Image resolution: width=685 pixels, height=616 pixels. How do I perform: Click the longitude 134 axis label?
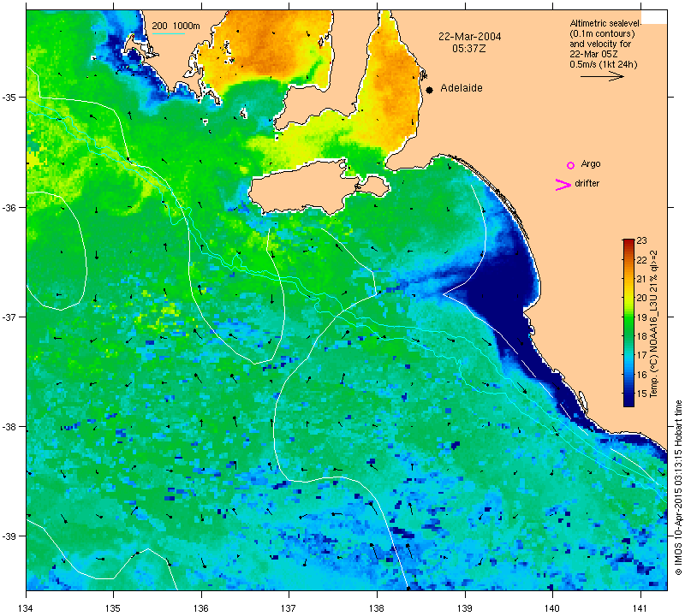(x=27, y=607)
